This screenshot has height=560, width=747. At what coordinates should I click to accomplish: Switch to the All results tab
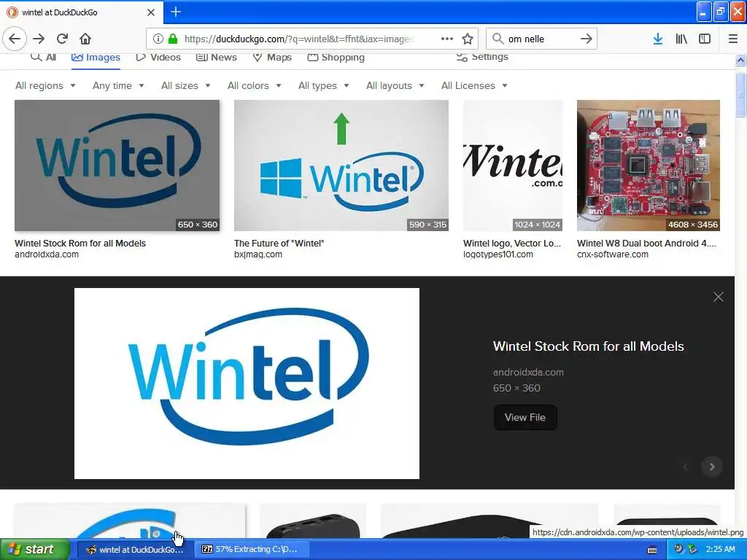pos(43,57)
